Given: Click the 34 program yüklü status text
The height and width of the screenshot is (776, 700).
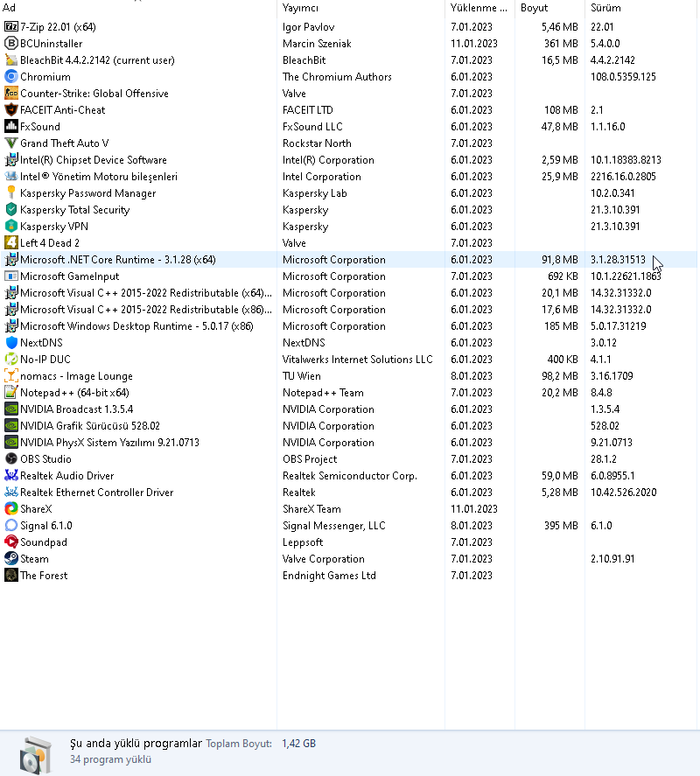Looking at the screenshot, I should pos(110,759).
